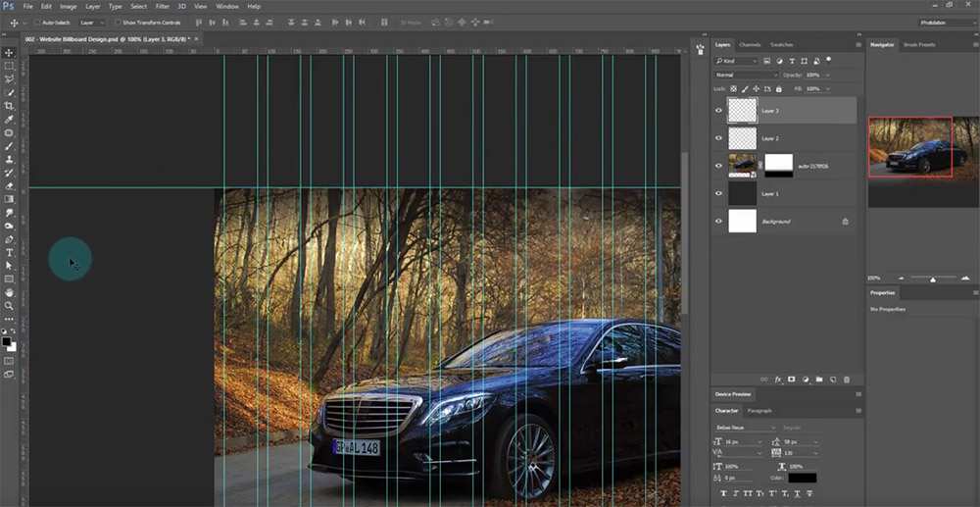Open the font family dropdown in Character panel

click(745, 428)
